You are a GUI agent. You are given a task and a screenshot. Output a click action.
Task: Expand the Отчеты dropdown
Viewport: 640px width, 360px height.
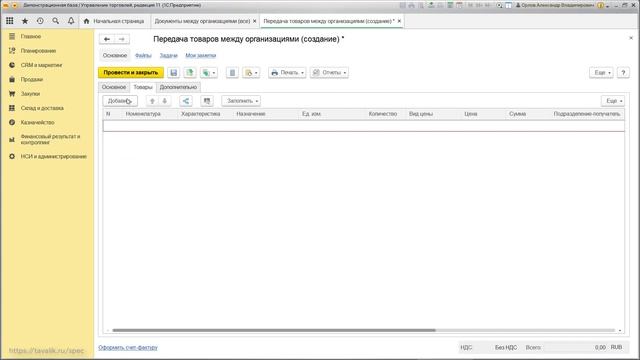pos(329,73)
